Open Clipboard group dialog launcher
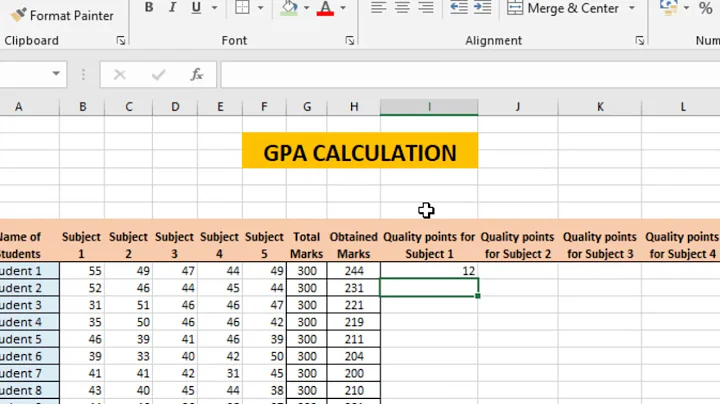Screen dimensions: 720x404 click(121, 41)
